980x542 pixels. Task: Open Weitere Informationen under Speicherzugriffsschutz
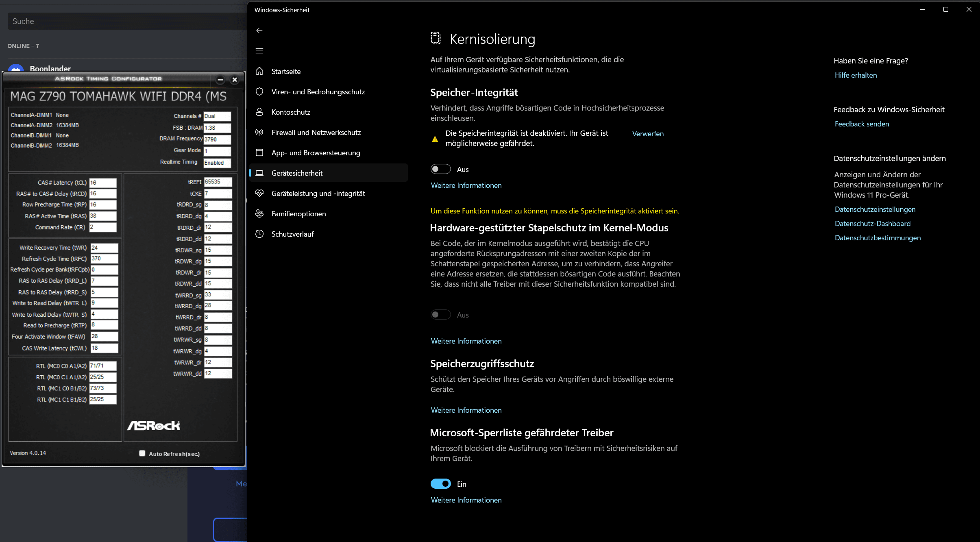pyautogui.click(x=466, y=410)
